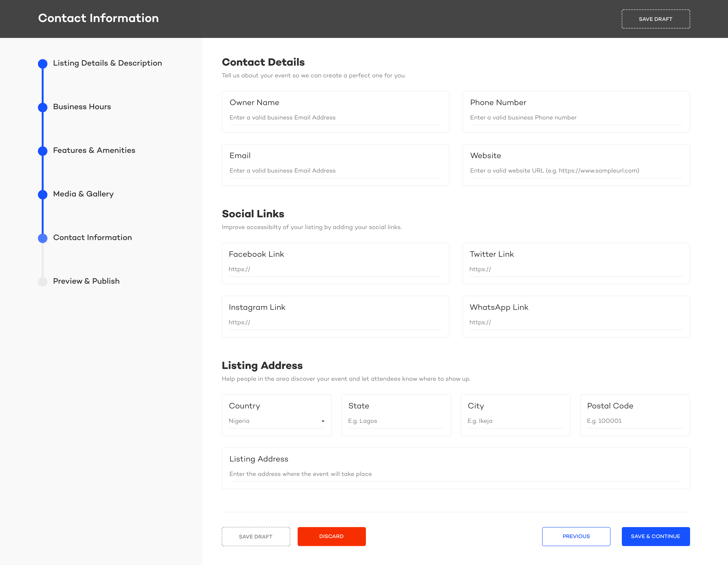Screen dimensions: 728x565
Task: Click the top Save Draft button in header
Action: (655, 19)
